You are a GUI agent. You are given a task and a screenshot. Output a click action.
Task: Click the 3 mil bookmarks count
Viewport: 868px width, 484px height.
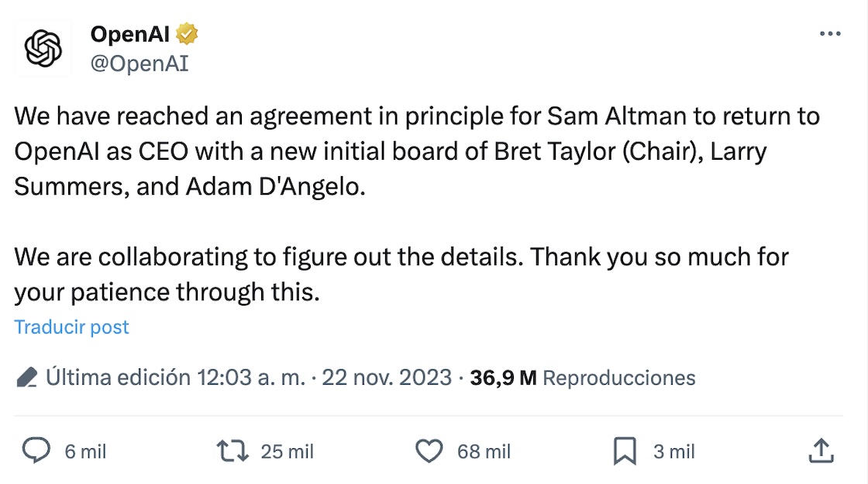[x=673, y=451]
